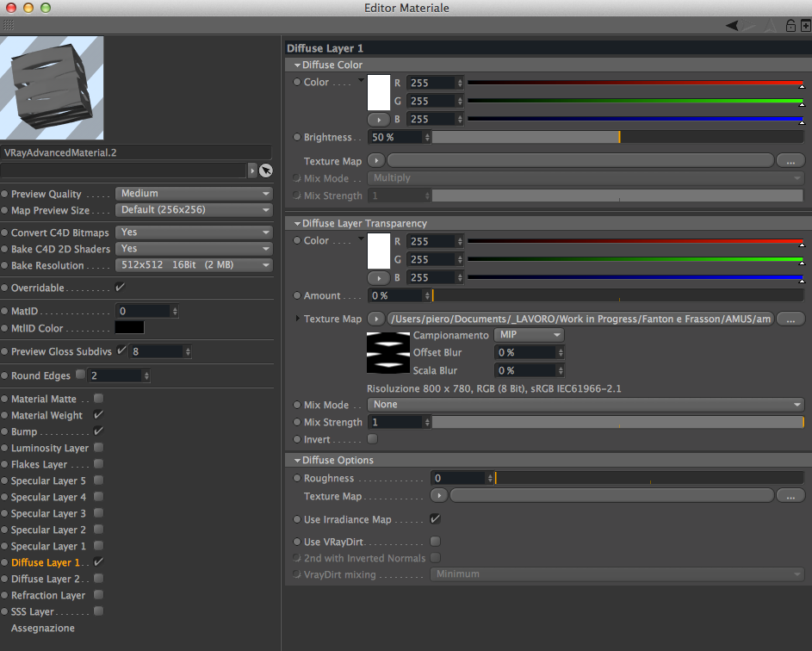Select Refraction Layer entry

[x=48, y=596]
